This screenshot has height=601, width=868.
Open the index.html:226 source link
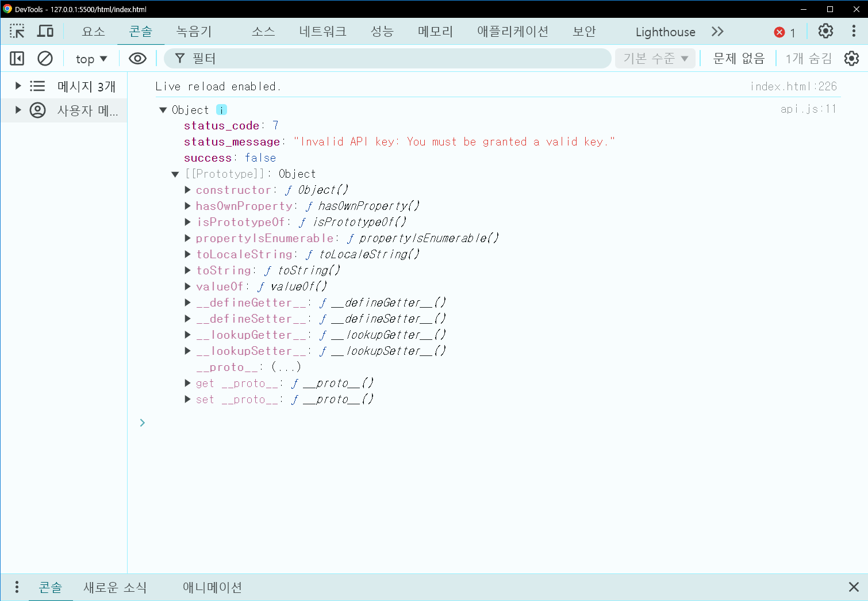pos(793,86)
